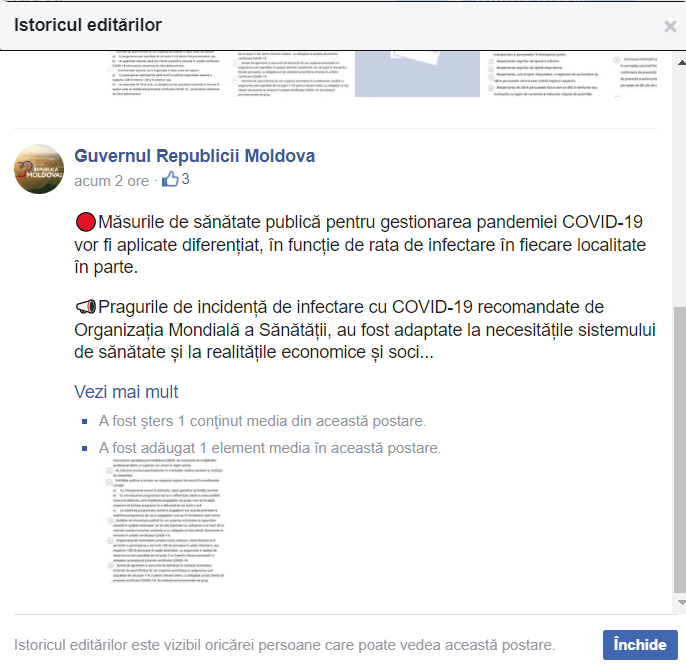Click the edit history visibility notice text
Image resolution: width=686 pixels, height=670 pixels.
point(284,645)
